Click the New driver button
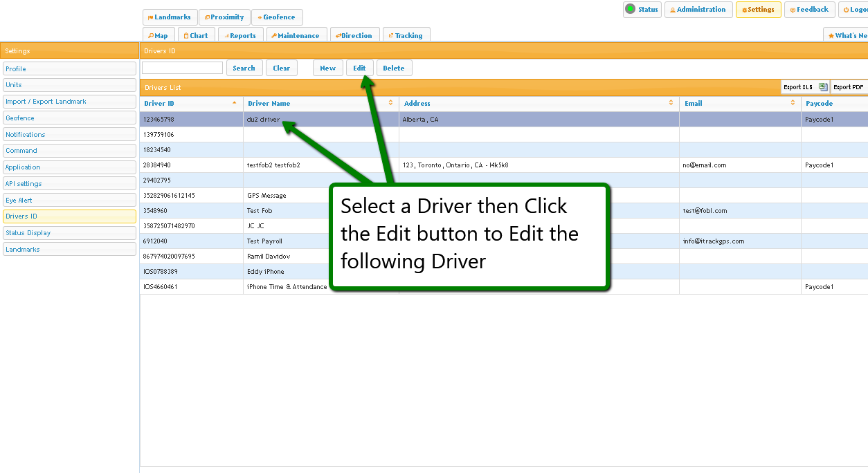Screen dimensions: 868x473 click(327, 68)
